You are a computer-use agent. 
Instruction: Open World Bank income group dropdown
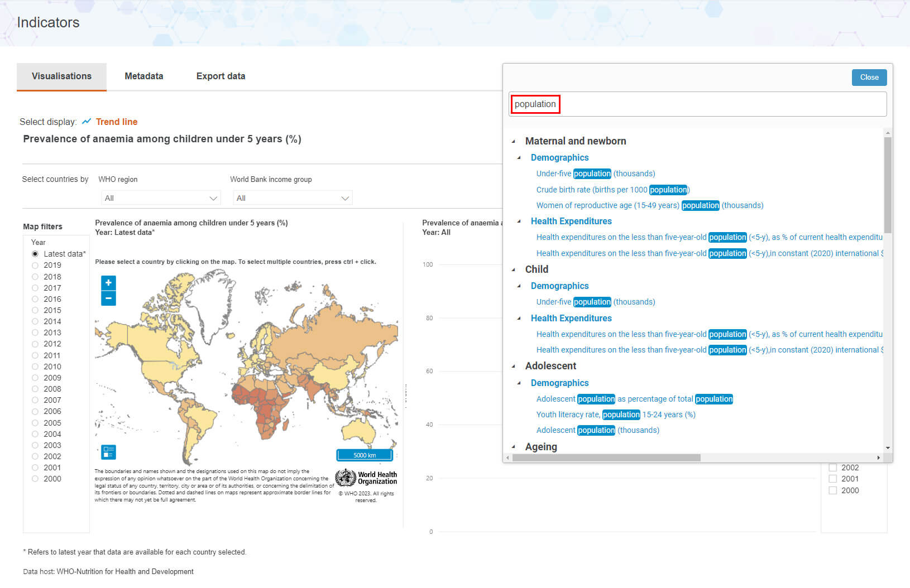(x=293, y=198)
